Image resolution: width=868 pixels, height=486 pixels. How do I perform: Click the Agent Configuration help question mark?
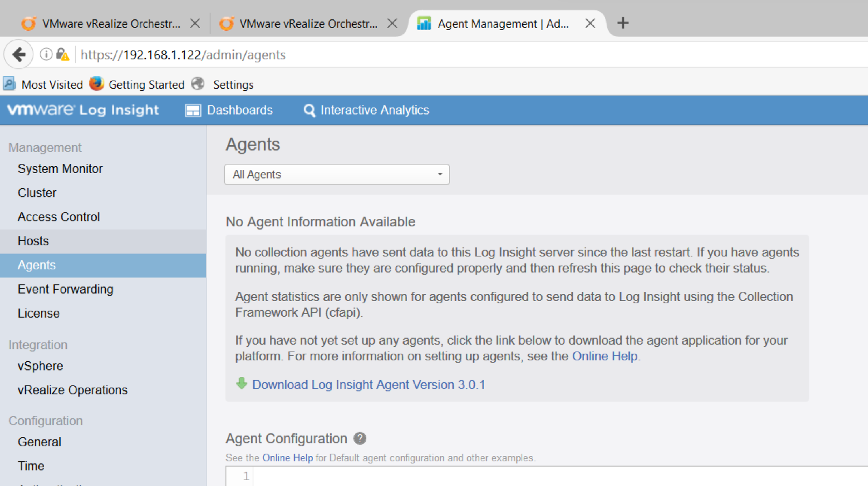(360, 438)
